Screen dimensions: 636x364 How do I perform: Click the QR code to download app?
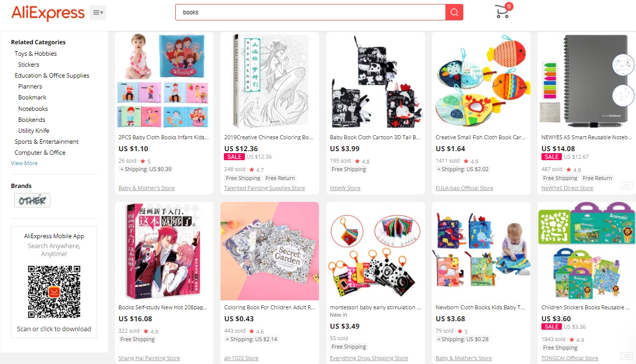tap(54, 291)
